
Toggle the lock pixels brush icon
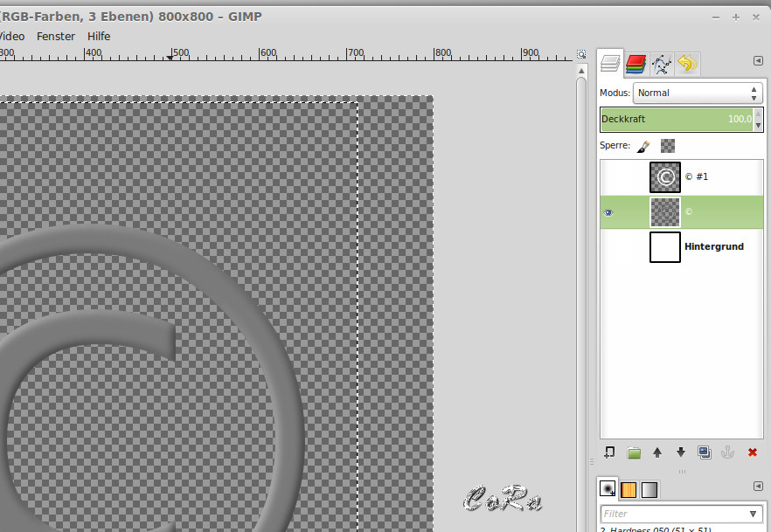click(x=643, y=146)
